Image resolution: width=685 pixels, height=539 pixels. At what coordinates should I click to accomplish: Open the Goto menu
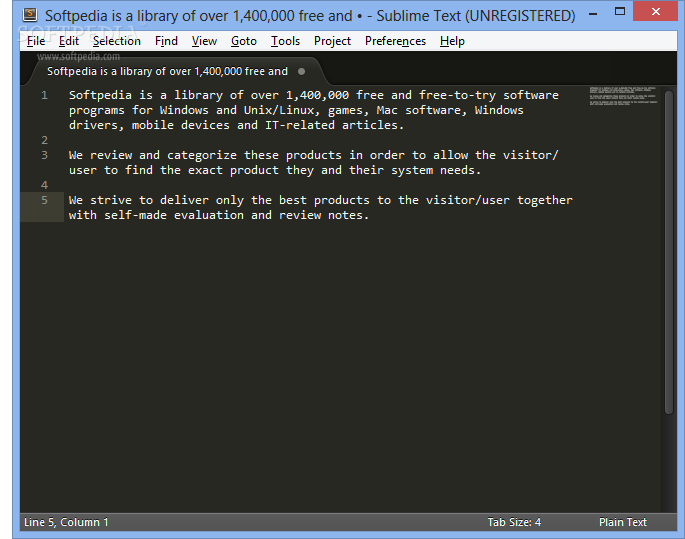(243, 41)
